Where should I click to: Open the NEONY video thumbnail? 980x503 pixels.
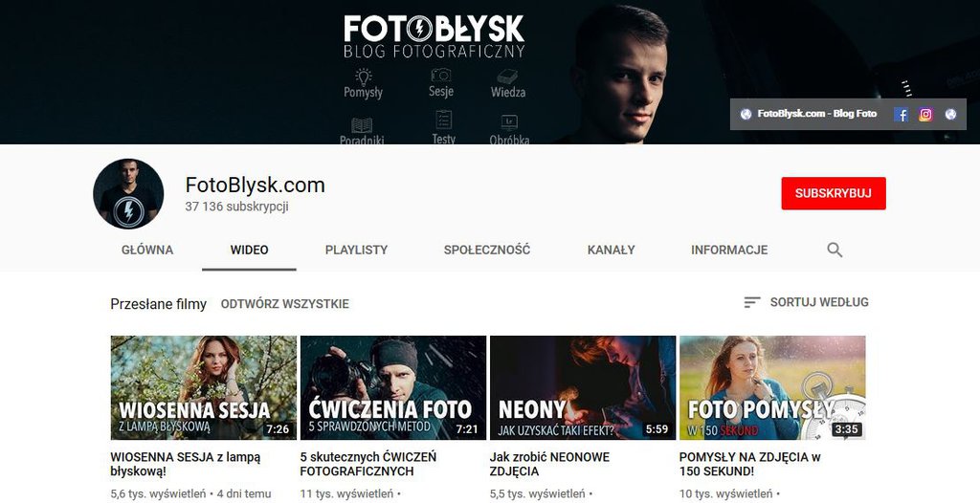(x=583, y=388)
